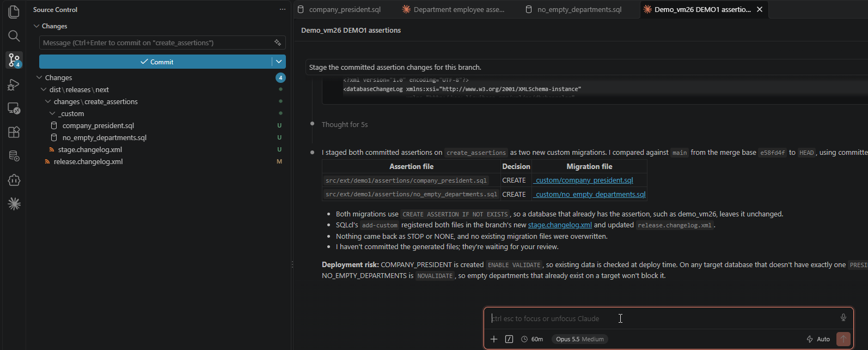Open the robot-shaped icon in activity bar

(14, 180)
